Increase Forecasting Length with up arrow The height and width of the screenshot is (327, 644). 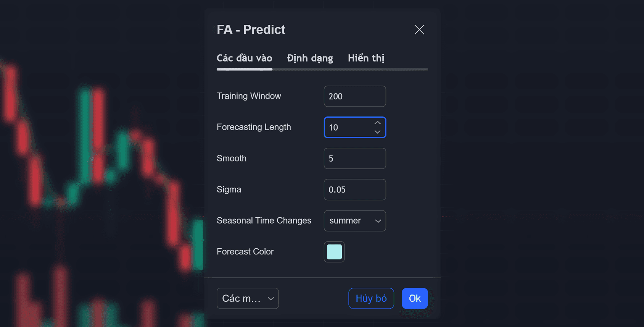pyautogui.click(x=377, y=123)
